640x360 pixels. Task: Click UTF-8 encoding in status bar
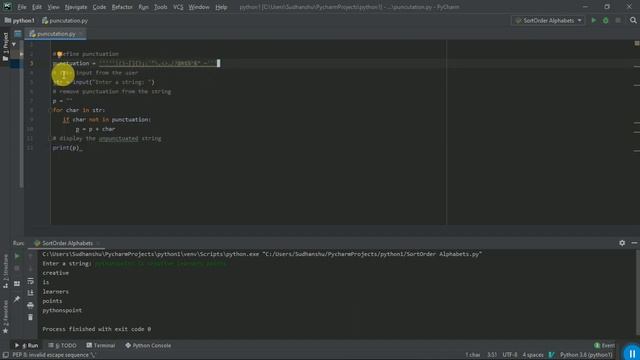tap(510, 355)
